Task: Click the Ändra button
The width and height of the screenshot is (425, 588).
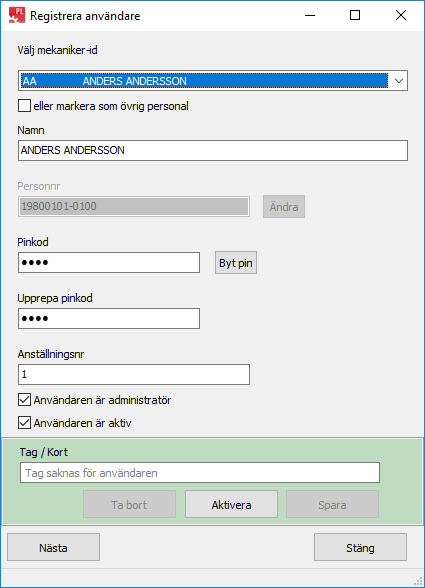Action: (284, 207)
